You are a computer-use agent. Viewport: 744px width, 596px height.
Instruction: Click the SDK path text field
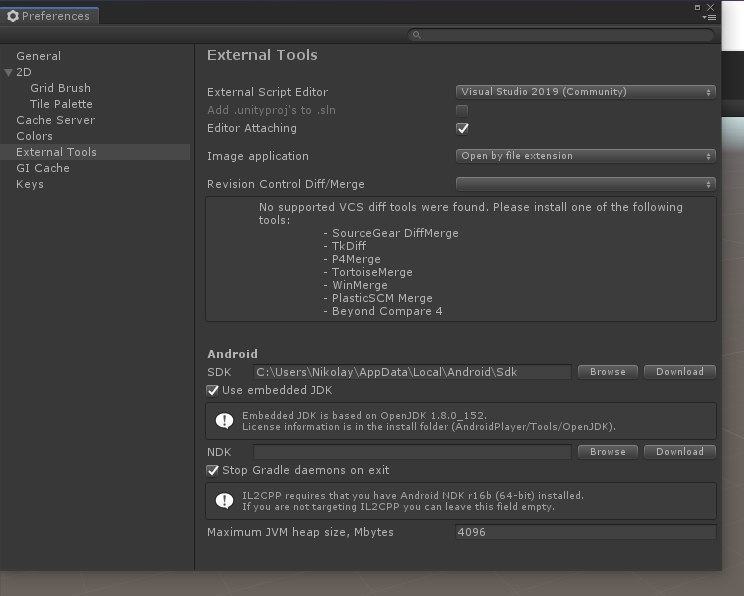[412, 372]
